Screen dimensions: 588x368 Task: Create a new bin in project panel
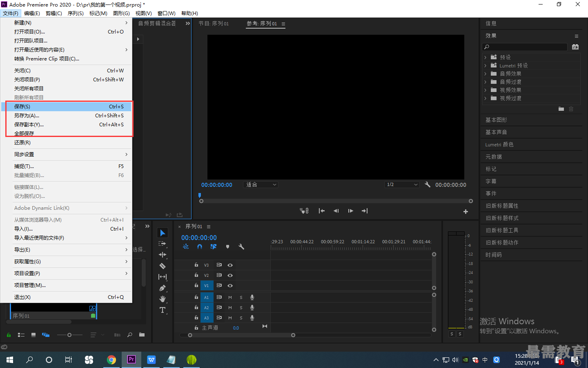point(142,335)
